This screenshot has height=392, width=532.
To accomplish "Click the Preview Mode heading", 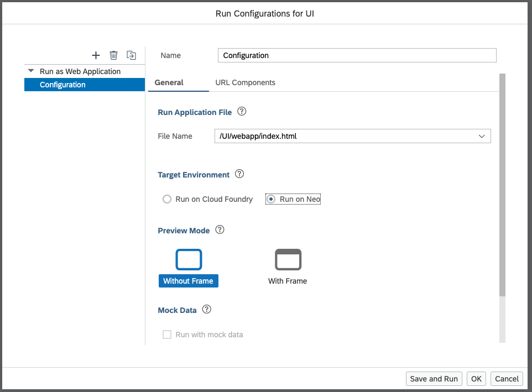I will click(184, 231).
